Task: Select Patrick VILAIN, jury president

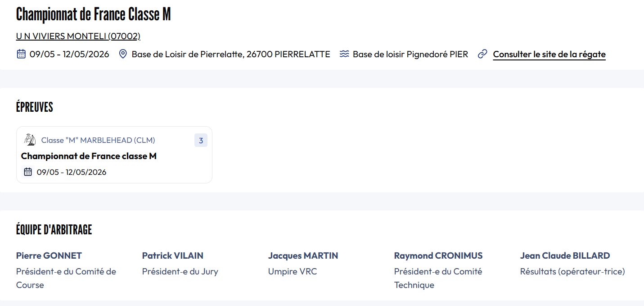Action: 172,256
